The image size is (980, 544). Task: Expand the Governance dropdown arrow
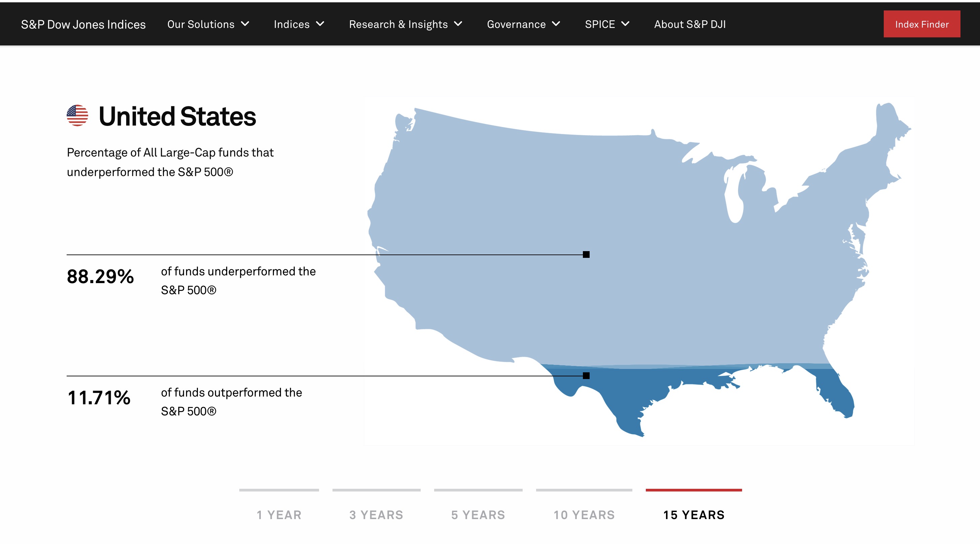click(x=556, y=24)
